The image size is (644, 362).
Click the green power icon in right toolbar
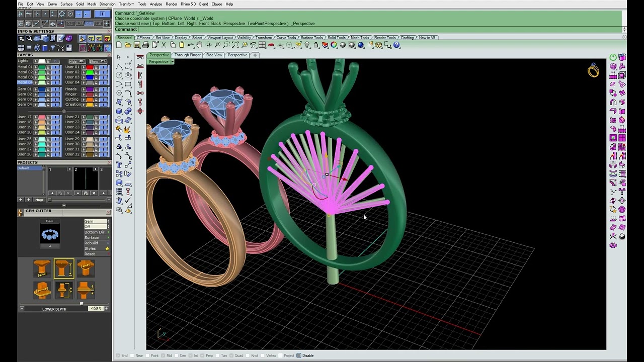(613, 57)
